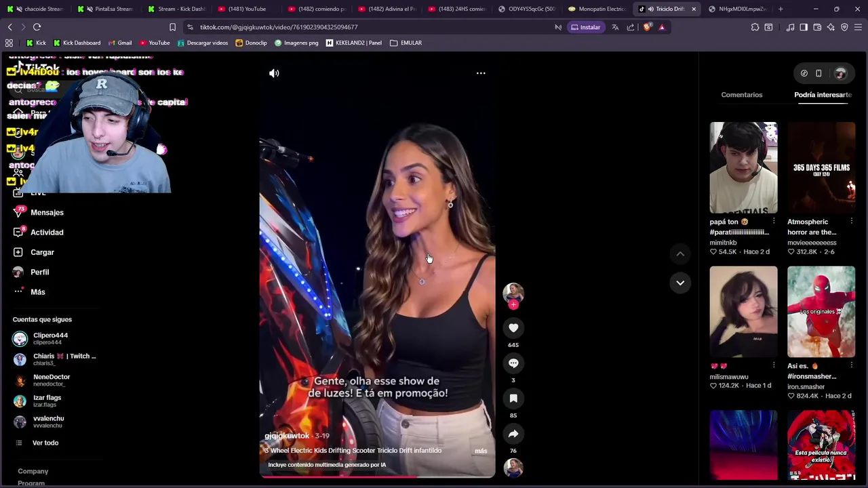Open creator avatar beside the video
Viewport: 868px width, 488px height.
coord(513,293)
